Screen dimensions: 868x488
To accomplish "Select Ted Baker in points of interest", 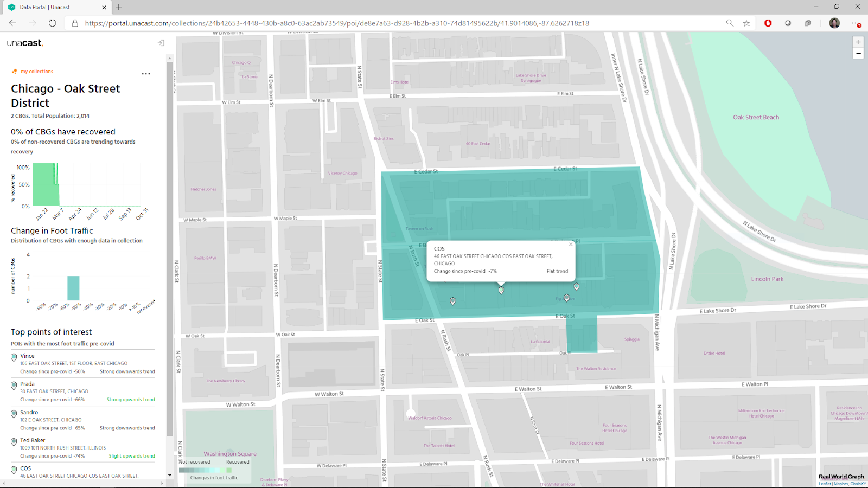I will [83, 448].
